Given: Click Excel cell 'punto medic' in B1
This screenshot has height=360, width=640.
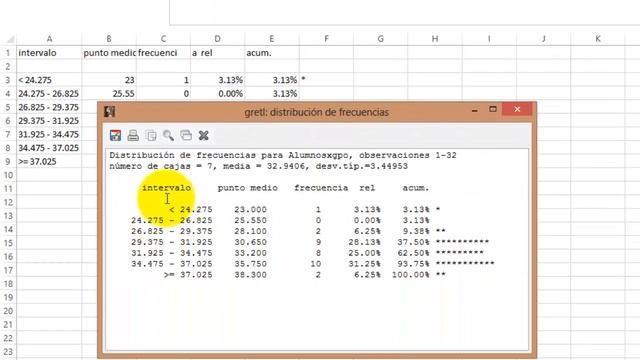Looking at the screenshot, I should (x=109, y=53).
